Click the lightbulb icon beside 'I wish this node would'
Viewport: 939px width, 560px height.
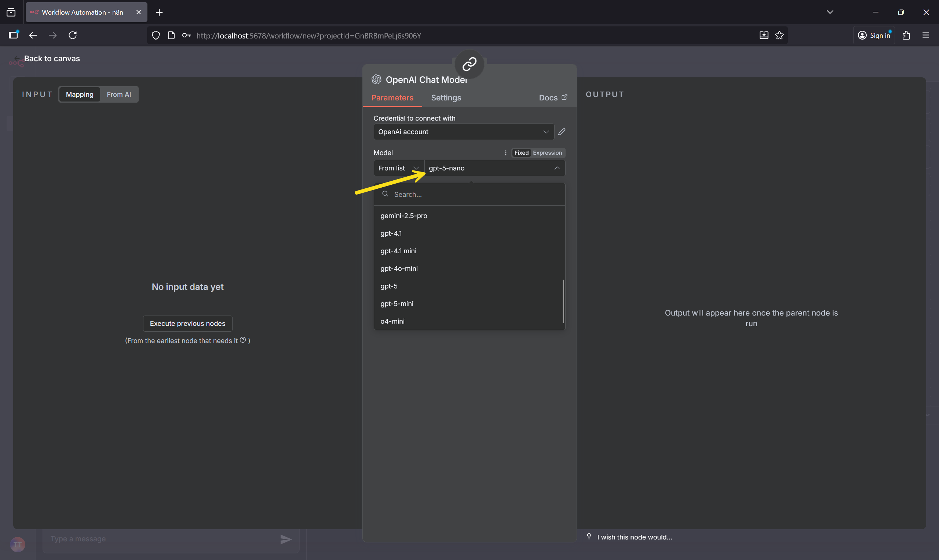coord(589,537)
